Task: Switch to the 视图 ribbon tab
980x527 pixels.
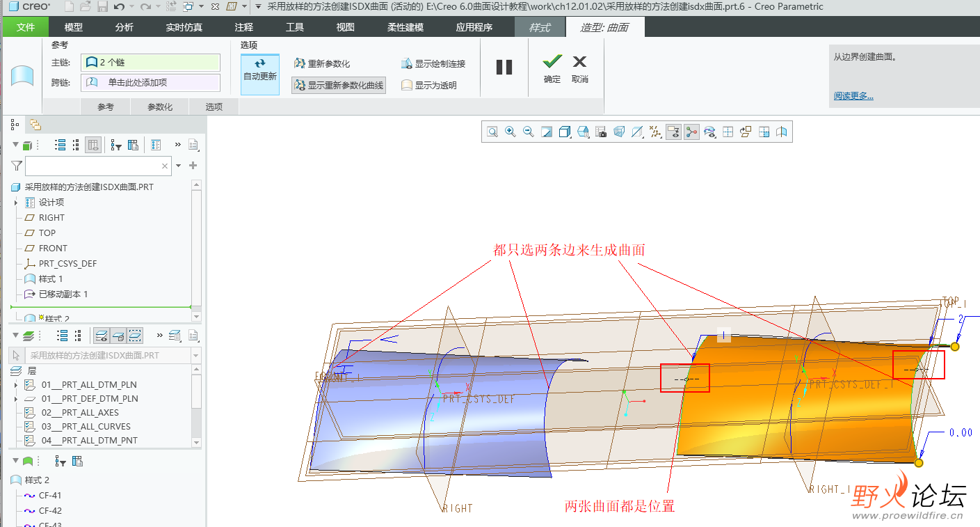Action: (345, 27)
